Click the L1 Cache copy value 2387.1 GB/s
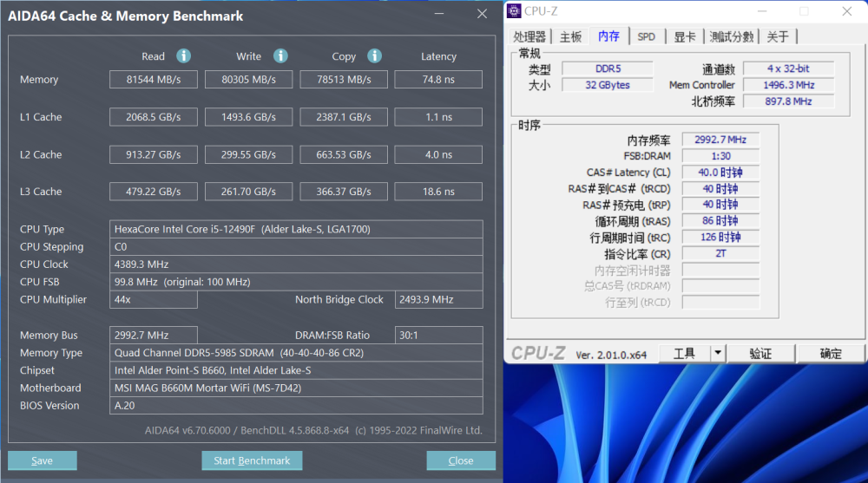 tap(344, 117)
